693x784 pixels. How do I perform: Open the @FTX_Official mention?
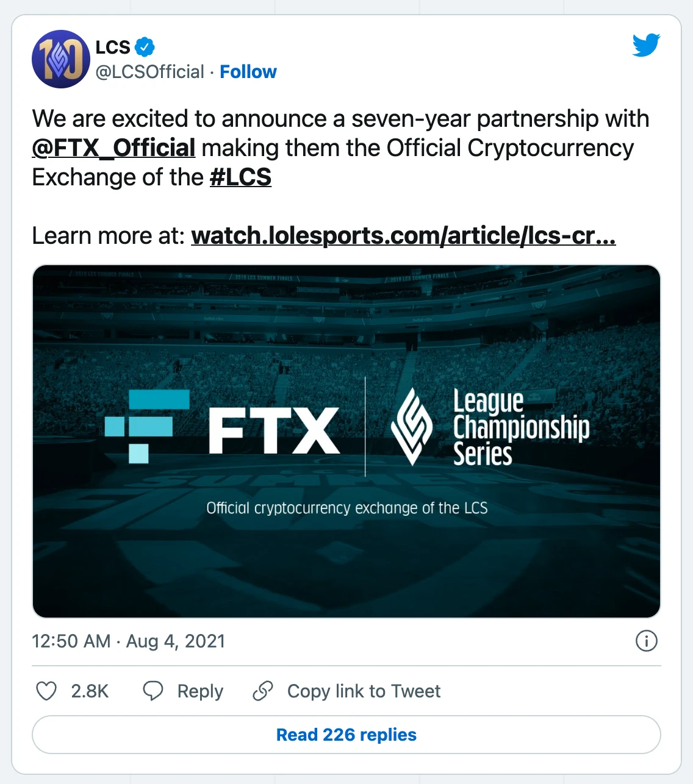(113, 148)
